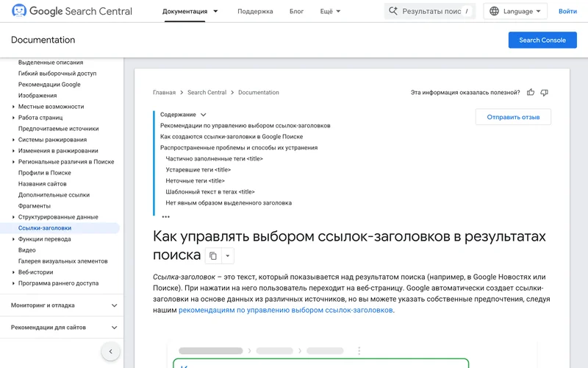
Task: Jump to Устаревшие теги <title>
Action: pyautogui.click(x=198, y=170)
